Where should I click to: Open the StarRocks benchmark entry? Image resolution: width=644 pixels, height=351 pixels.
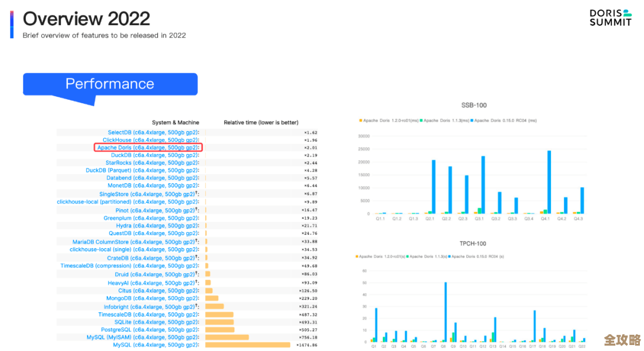(x=152, y=163)
